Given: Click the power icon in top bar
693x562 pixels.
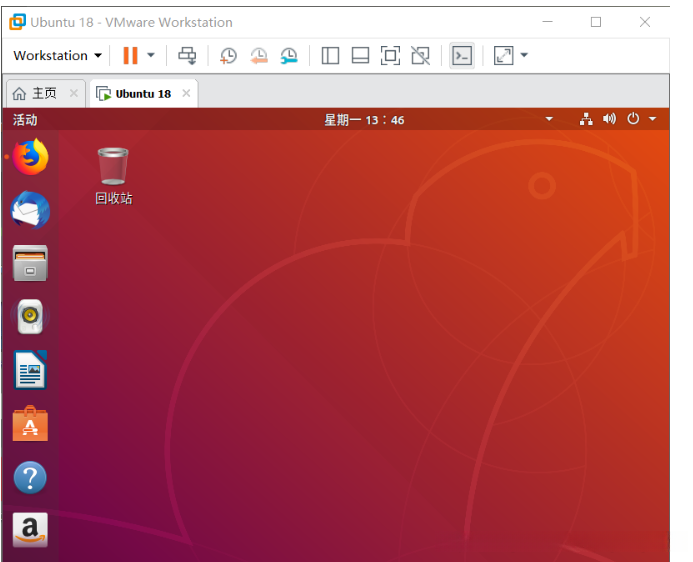Looking at the screenshot, I should click(x=633, y=118).
